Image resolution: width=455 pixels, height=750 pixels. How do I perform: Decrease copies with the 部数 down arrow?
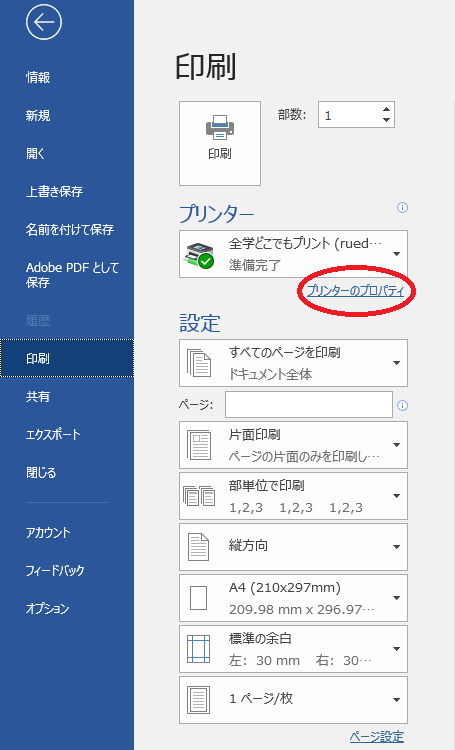tap(386, 120)
